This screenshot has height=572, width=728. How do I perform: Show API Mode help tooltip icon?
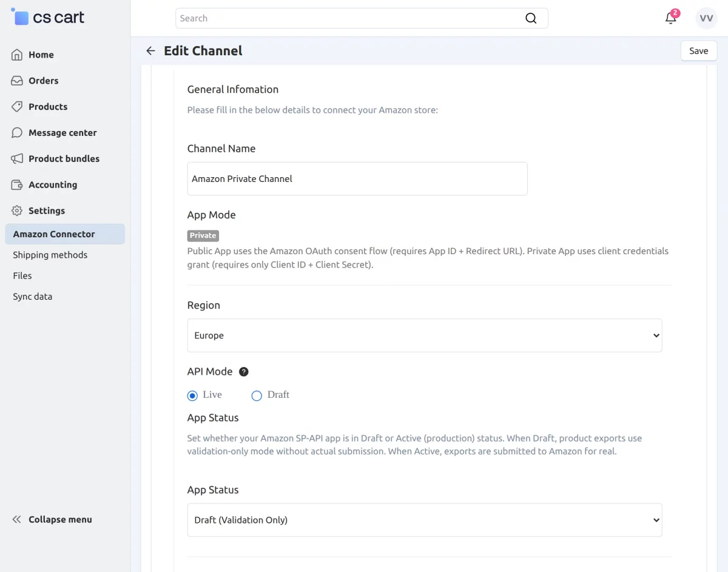click(244, 372)
